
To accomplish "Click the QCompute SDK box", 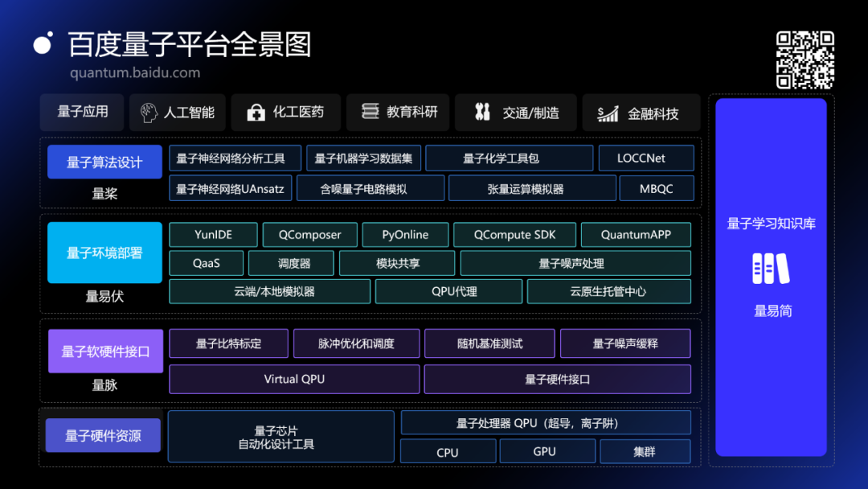I will click(x=515, y=235).
